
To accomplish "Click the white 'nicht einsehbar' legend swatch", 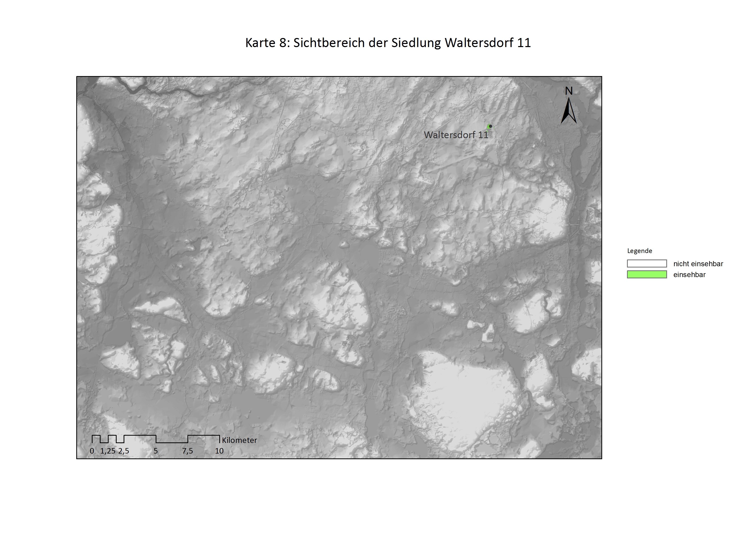I will (x=647, y=264).
